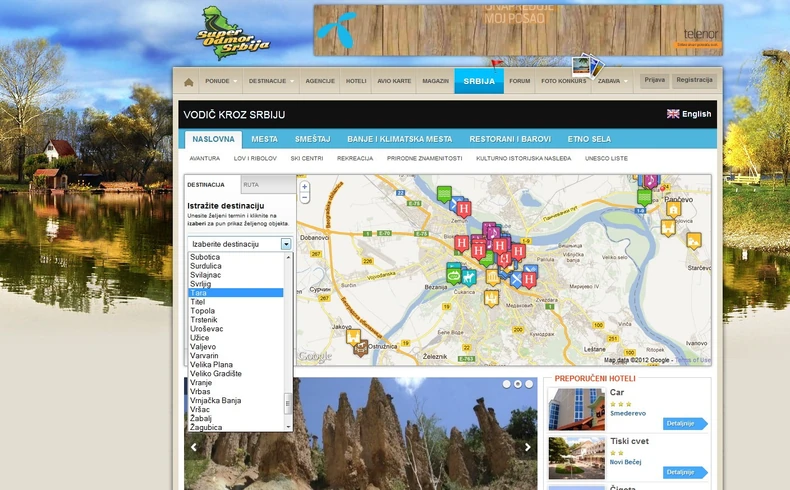Select the middle slideshow indicator dot
Viewport: 790px width, 490px height.
(517, 384)
